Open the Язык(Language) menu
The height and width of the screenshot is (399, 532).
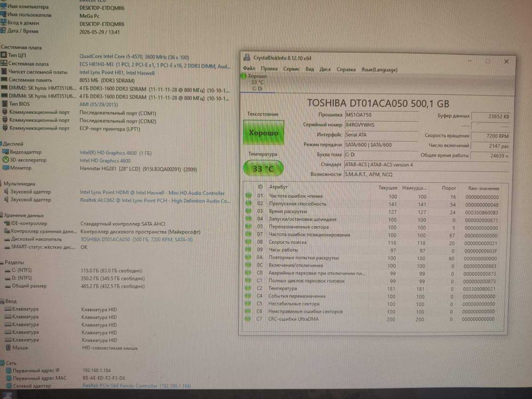(x=379, y=70)
